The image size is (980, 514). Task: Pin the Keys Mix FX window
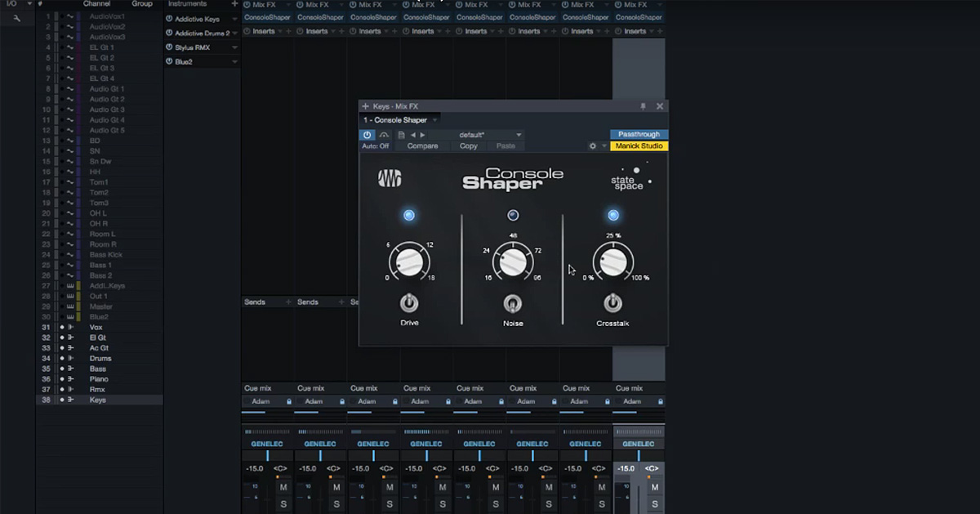[644, 106]
